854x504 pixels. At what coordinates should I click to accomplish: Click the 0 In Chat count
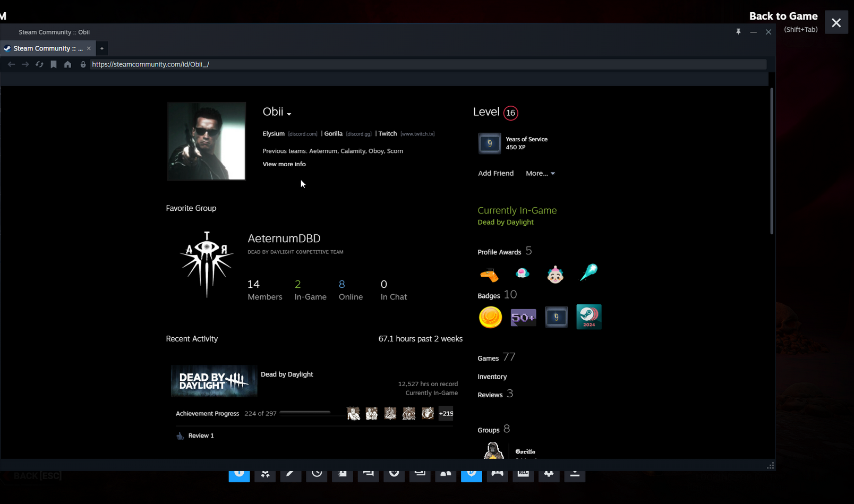394,290
